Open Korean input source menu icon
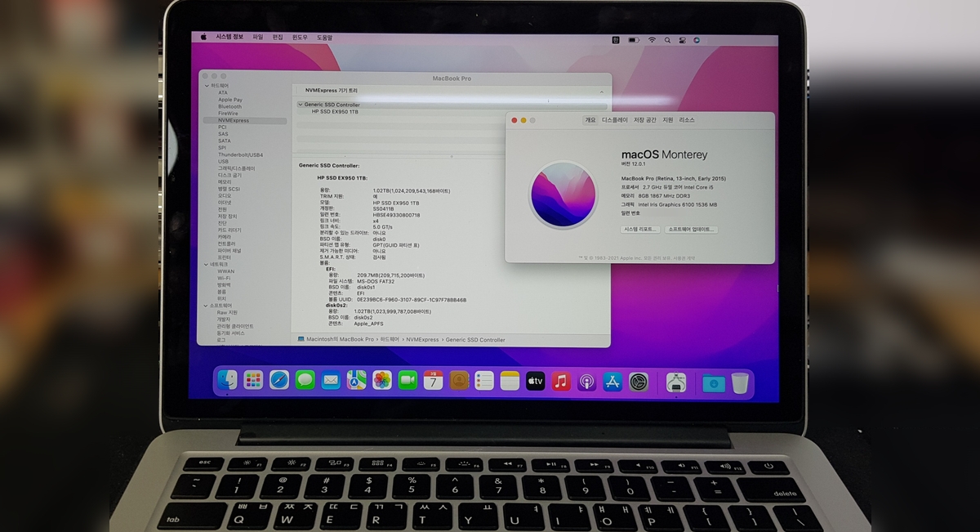Screen dimensions: 980x532 coord(616,39)
